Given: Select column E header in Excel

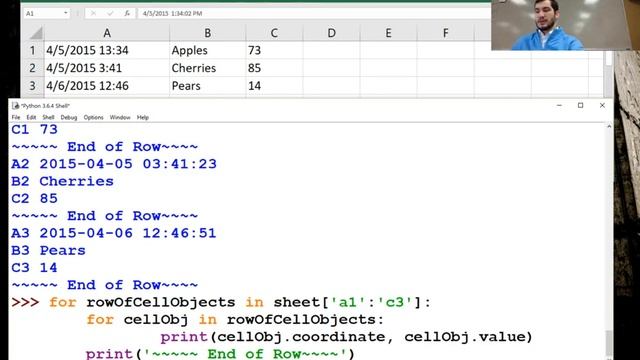Looking at the screenshot, I should 389,33.
